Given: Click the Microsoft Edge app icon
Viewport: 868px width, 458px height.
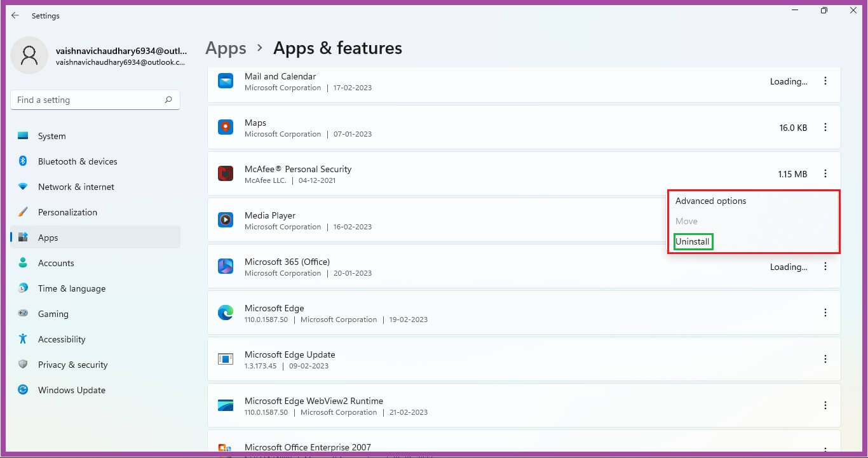Looking at the screenshot, I should tap(226, 313).
